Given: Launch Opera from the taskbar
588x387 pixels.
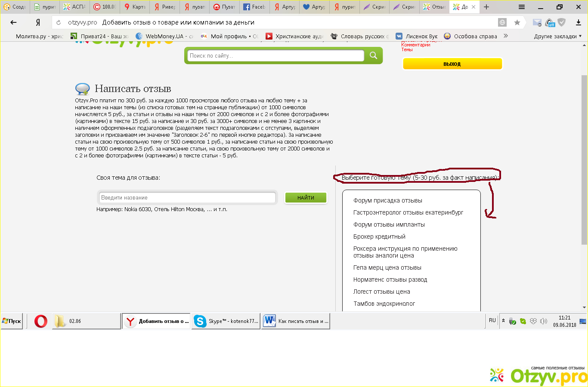Looking at the screenshot, I should pyautogui.click(x=41, y=321).
